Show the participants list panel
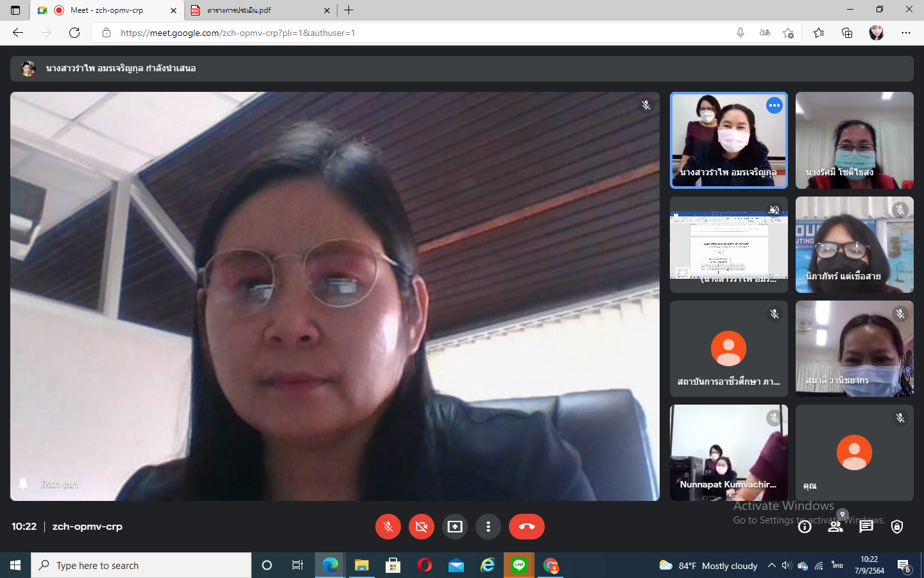The image size is (924, 578). pos(835,527)
